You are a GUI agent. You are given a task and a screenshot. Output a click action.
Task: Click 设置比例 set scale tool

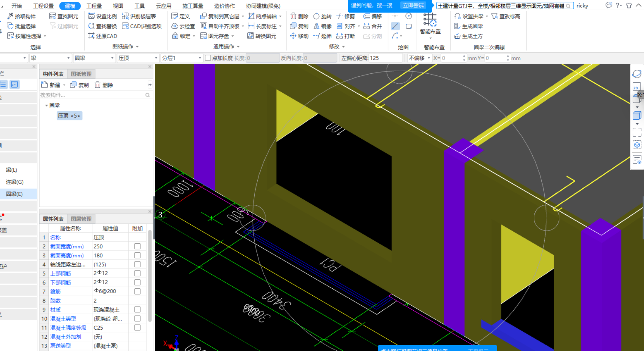[x=102, y=16]
